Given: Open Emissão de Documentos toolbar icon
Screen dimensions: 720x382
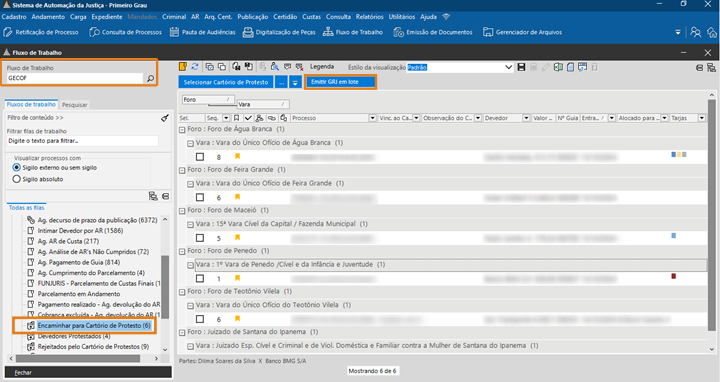Looking at the screenshot, I should point(433,32).
